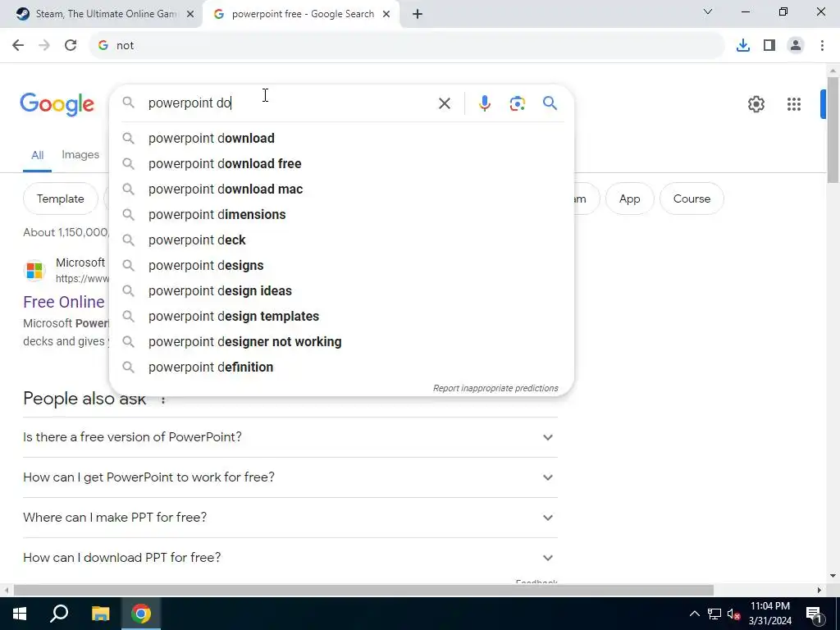The image size is (840, 630).
Task: Click Chrome icon in taskbar
Action: coord(141,614)
